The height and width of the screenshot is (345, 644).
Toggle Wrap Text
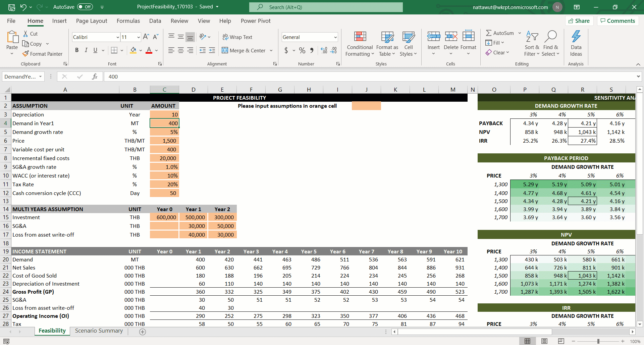[x=237, y=37]
